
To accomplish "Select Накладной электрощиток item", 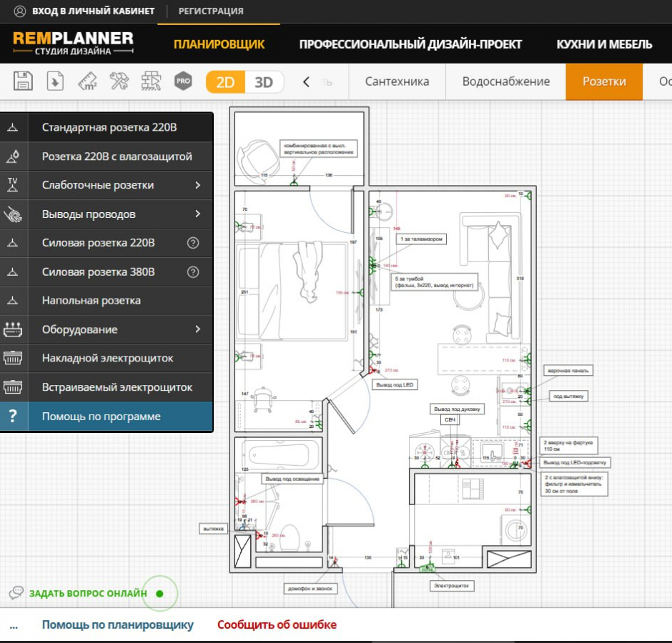I will 107,358.
